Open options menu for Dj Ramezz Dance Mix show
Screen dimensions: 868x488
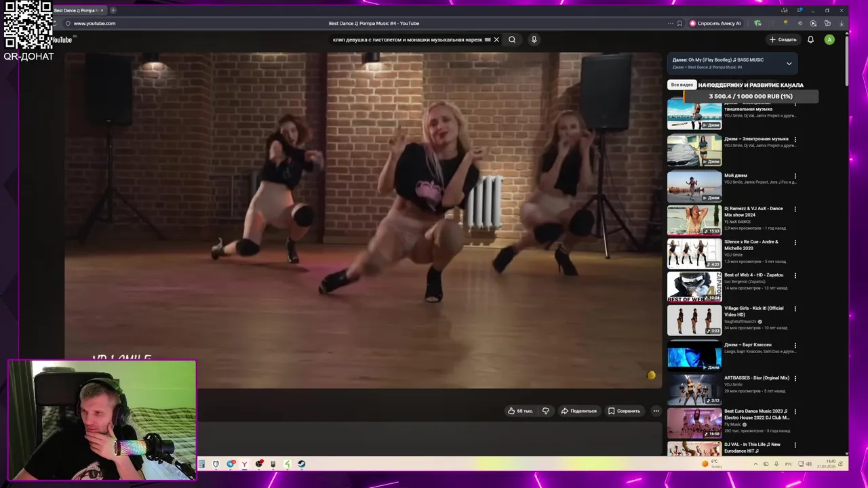(795, 209)
